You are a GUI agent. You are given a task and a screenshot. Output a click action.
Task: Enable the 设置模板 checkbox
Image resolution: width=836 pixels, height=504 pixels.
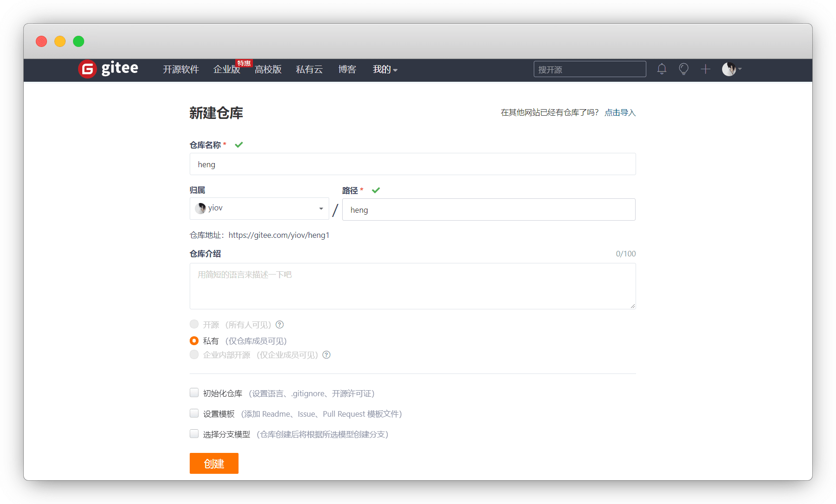[194, 413]
